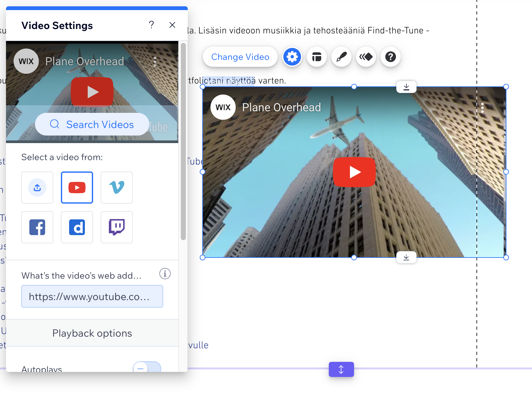This screenshot has width=532, height=411.
Task: Open the Layouts icon in toolbar
Action: pyautogui.click(x=316, y=57)
